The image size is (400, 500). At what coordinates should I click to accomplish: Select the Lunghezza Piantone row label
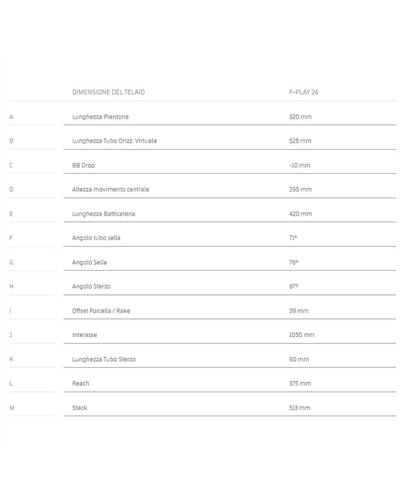100,117
